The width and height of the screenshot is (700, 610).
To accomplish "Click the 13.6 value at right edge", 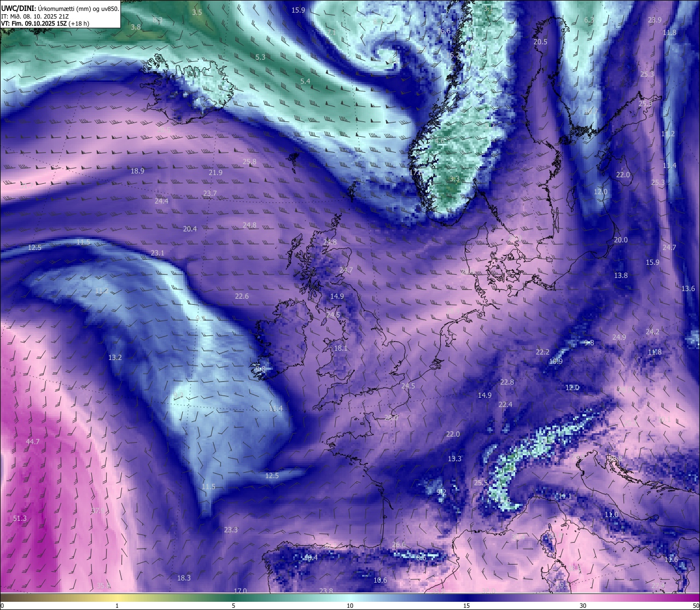I will point(688,288).
